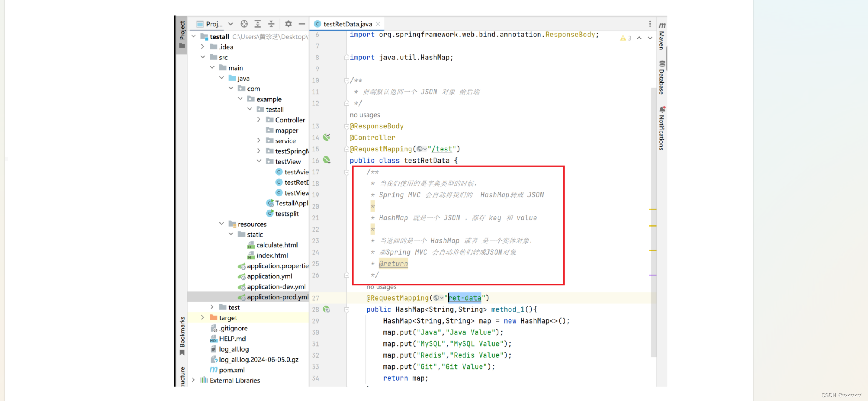Click the "no usages" hint above @ResponseBody
Image resolution: width=868 pixels, height=401 pixels.
point(365,115)
